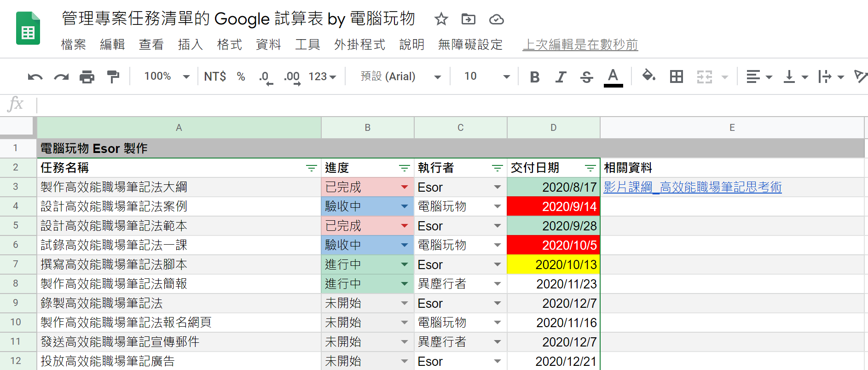868x370 pixels.
Task: Open 進度 dropdown in row 3
Action: click(x=405, y=187)
